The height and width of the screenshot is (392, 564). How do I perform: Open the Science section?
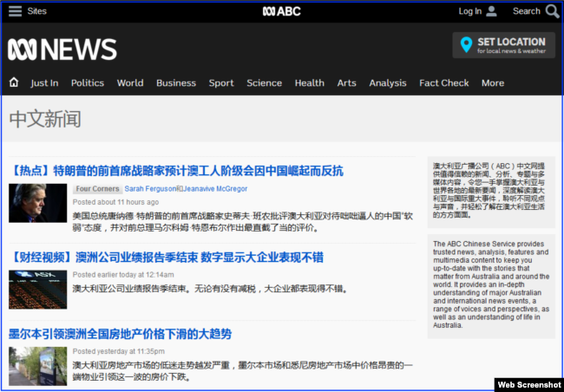coord(265,83)
